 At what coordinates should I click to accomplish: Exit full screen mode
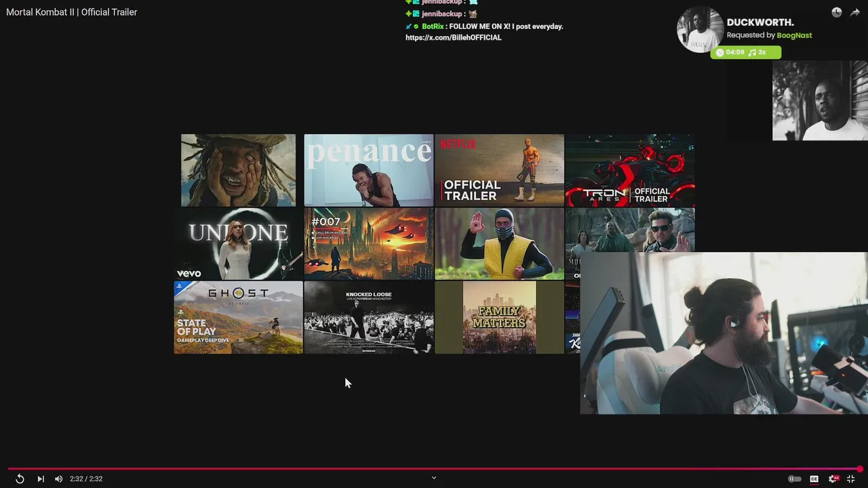coord(850,479)
